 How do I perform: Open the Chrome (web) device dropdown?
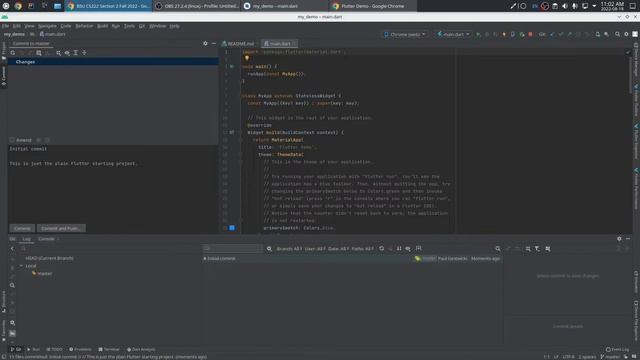404,34
